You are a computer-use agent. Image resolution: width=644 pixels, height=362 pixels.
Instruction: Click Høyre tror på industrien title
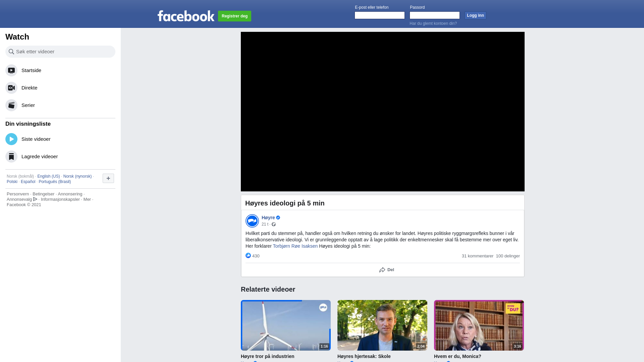point(267,356)
